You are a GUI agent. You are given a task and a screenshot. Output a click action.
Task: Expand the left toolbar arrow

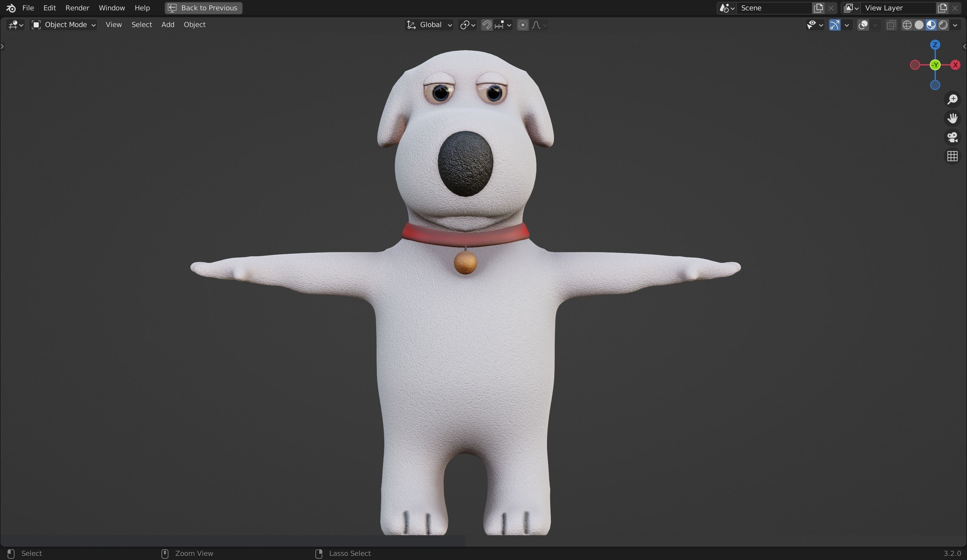(x=2, y=47)
